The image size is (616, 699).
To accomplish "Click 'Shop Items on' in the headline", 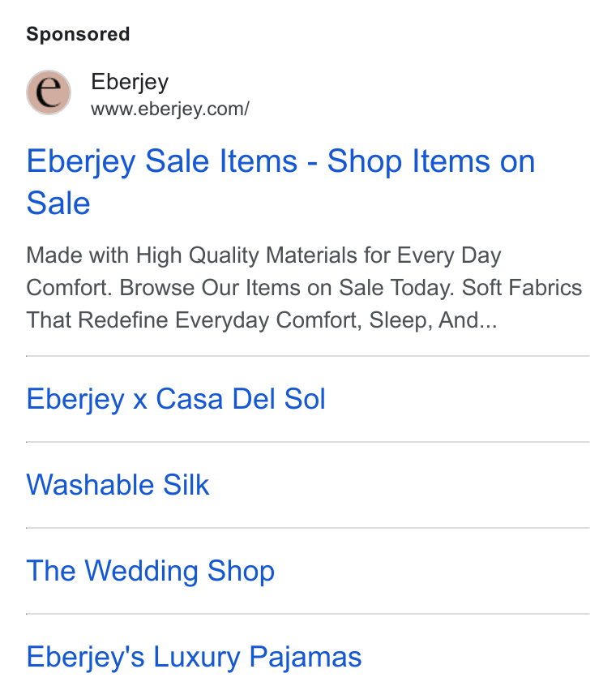I will 431,161.
